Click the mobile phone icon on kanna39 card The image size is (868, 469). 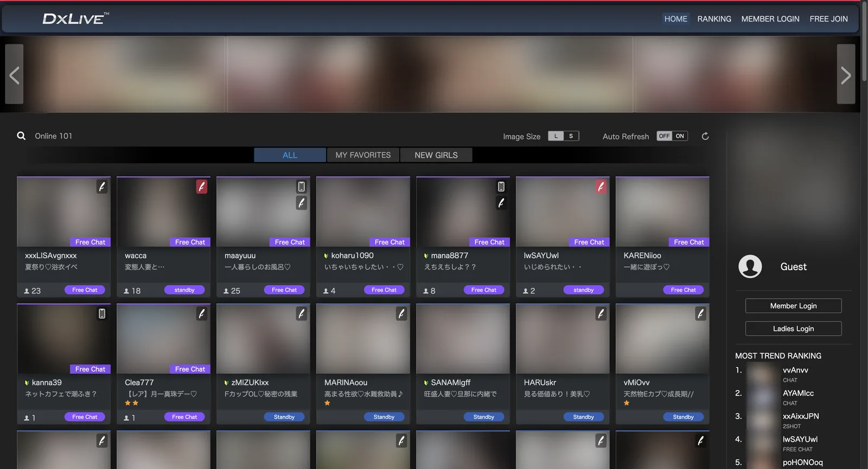[102, 313]
